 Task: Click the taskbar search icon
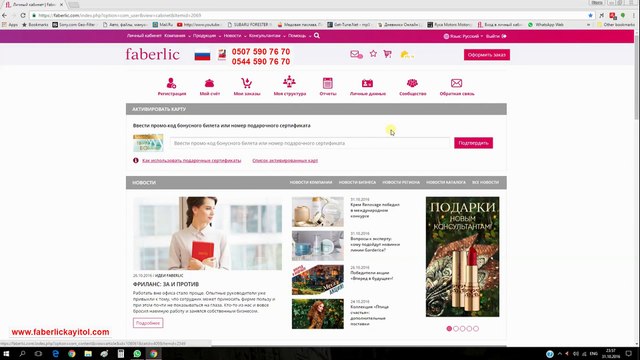coord(22,353)
